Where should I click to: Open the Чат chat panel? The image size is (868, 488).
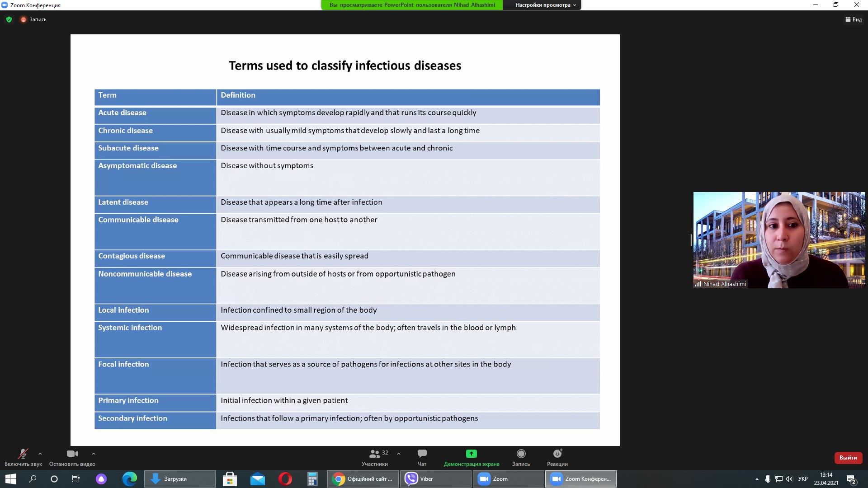tap(422, 457)
